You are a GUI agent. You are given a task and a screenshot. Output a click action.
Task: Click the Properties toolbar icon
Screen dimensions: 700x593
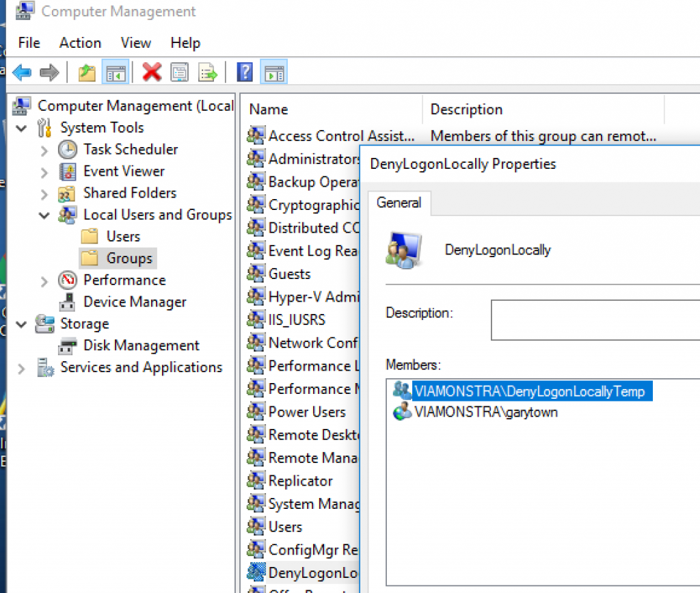[x=179, y=72]
